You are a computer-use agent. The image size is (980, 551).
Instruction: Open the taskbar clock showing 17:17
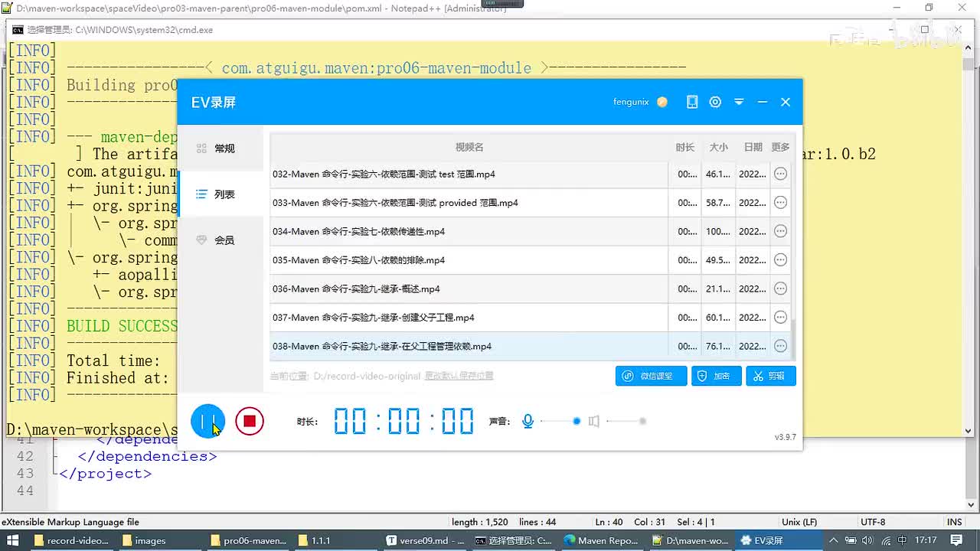926,540
